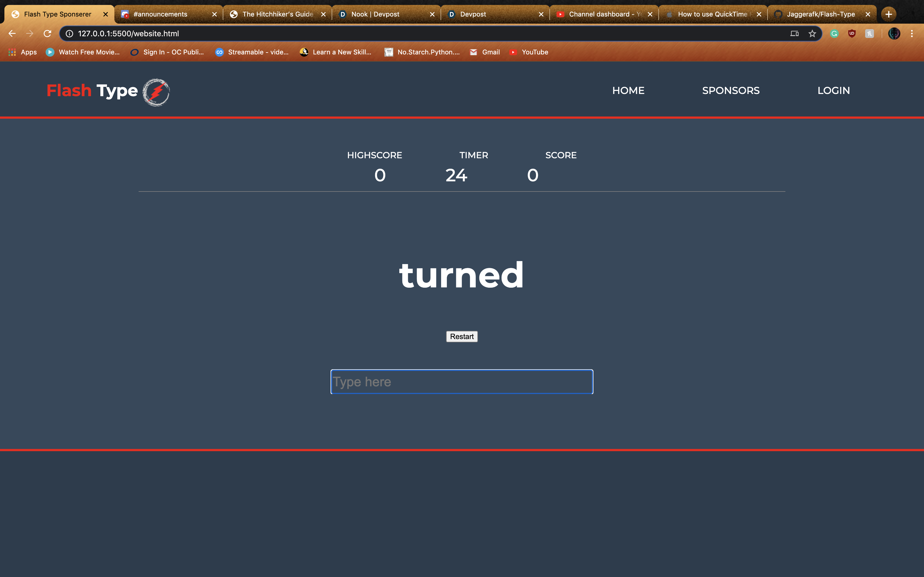Click the Chrome profile avatar
924x577 pixels.
[x=894, y=34]
